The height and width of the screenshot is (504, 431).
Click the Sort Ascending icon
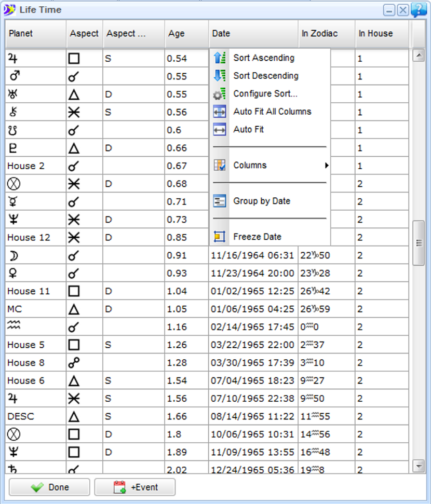tap(220, 58)
